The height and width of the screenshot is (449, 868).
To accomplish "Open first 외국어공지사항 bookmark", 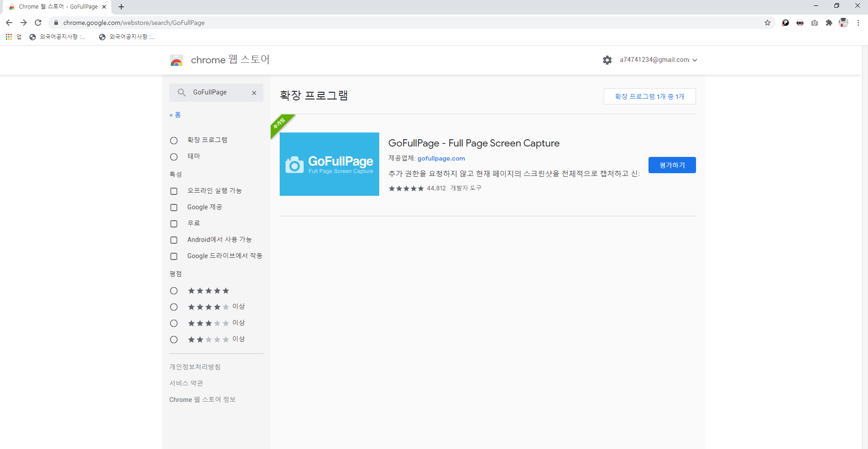I will tap(57, 37).
